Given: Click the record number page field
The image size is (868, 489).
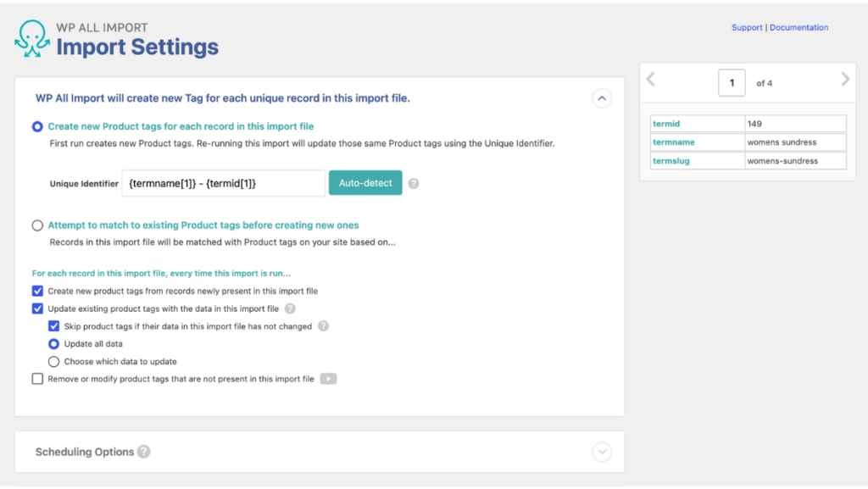Looking at the screenshot, I should pyautogui.click(x=732, y=83).
